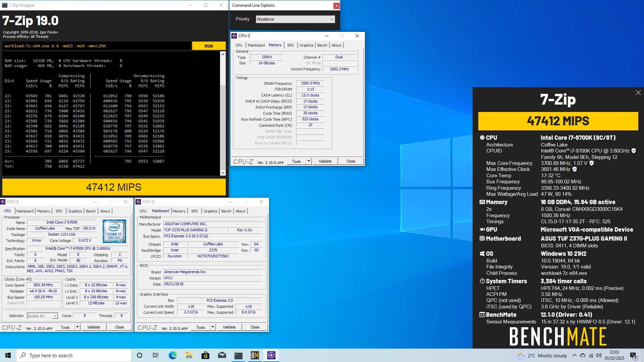This screenshot has height=362, width=644.
Task: Switch to Graphics tab in CPU-Z memory window
Action: pos(307,45)
